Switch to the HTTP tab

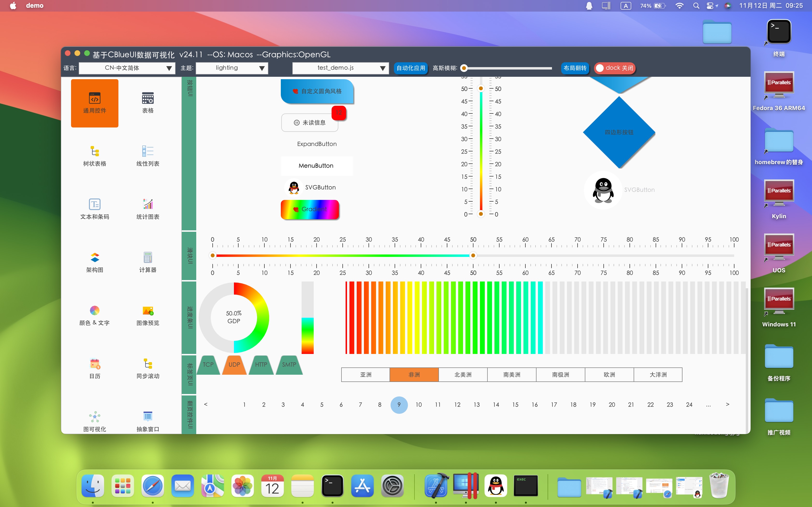(x=261, y=365)
